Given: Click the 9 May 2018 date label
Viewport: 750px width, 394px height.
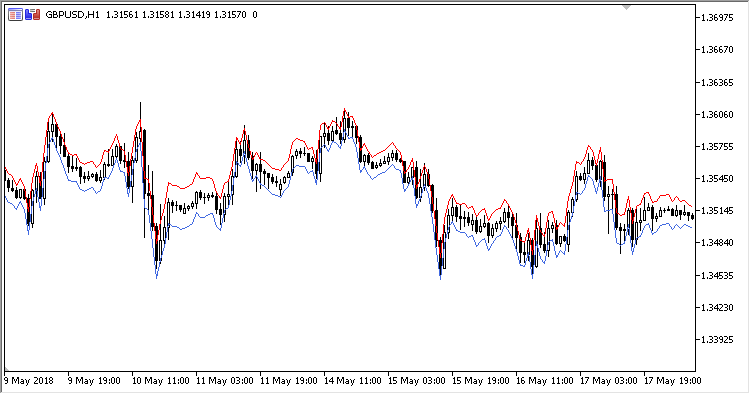Looking at the screenshot, I should point(29,381).
